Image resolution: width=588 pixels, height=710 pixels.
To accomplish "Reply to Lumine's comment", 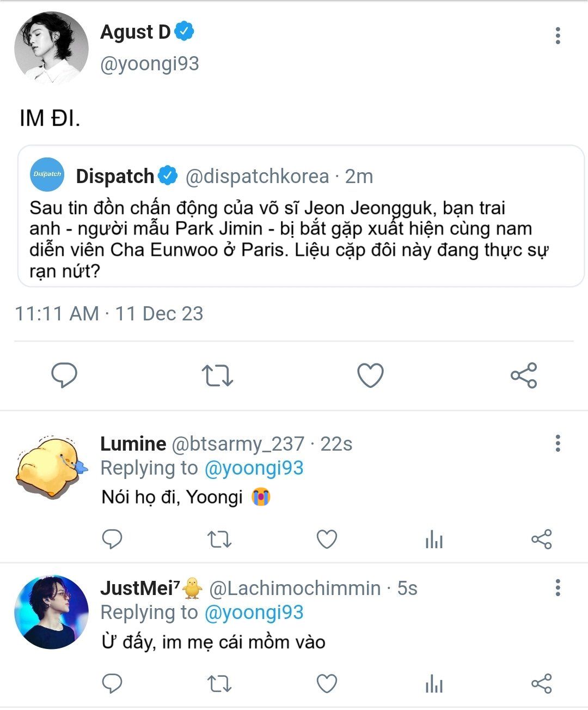I will tap(112, 539).
